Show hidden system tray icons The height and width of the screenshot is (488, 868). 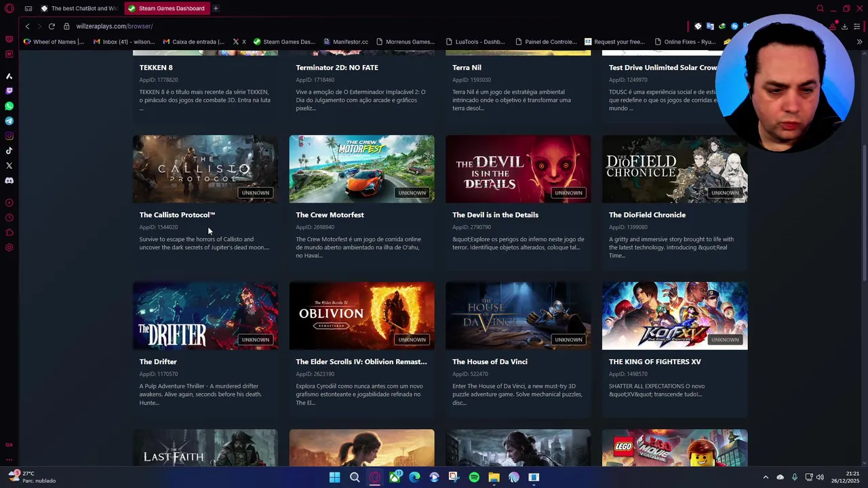click(766, 477)
